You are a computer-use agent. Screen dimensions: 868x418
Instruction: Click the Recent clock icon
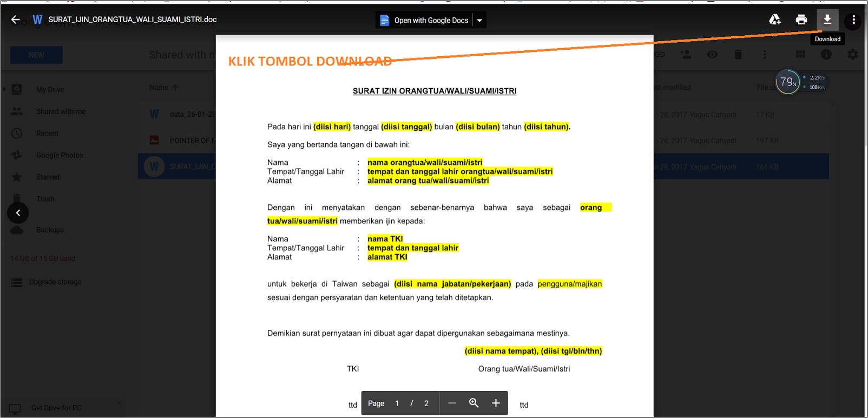17,134
